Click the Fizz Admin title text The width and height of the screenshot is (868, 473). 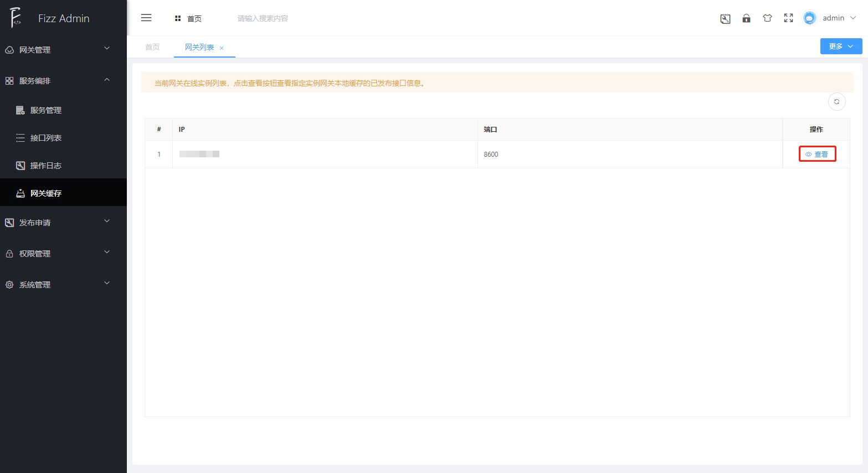point(64,18)
